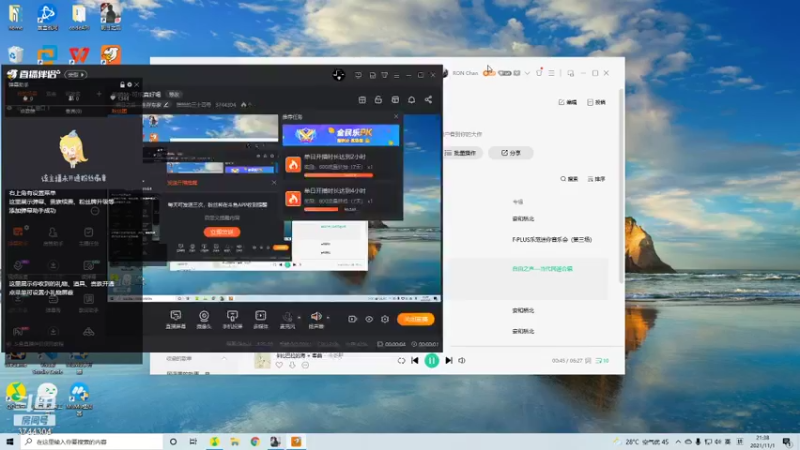
Task: Close the task panel with its X
Action: coord(396,116)
